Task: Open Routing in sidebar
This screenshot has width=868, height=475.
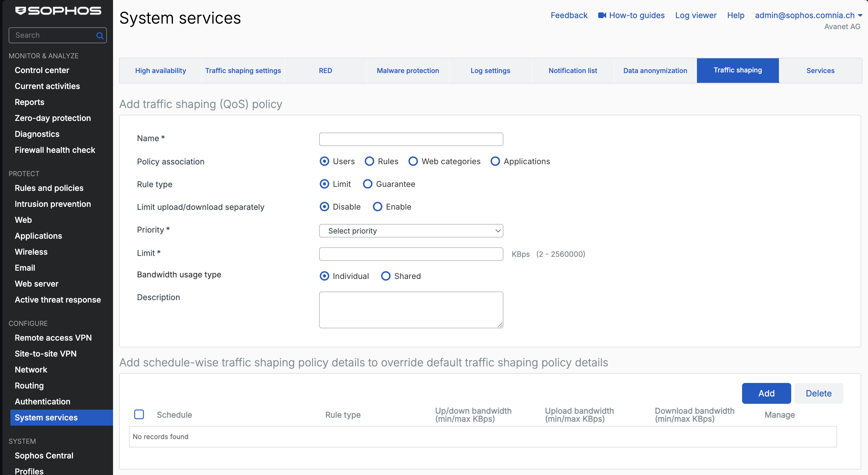Action: 29,385
